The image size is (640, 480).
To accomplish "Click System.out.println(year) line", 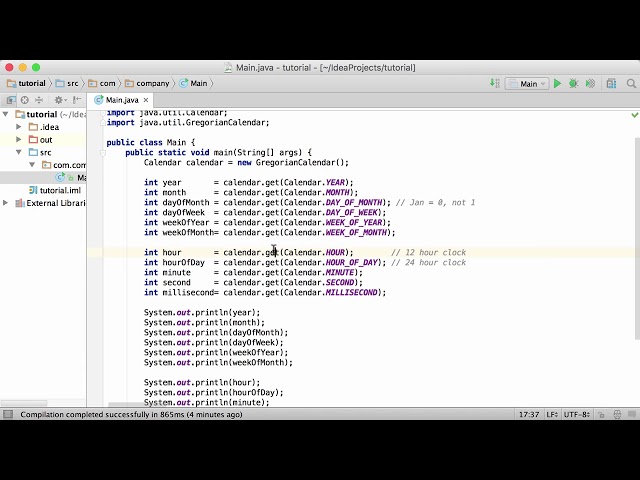I will click(202, 313).
